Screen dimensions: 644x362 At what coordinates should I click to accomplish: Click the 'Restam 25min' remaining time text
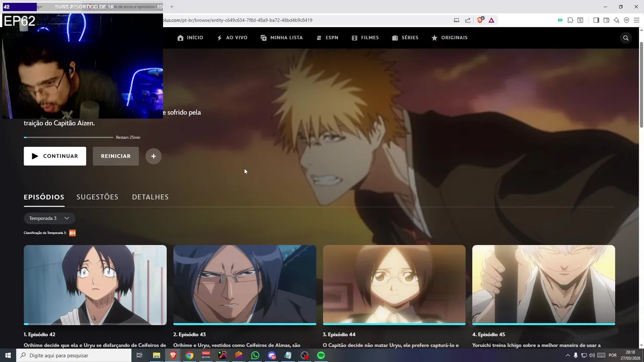(x=128, y=137)
